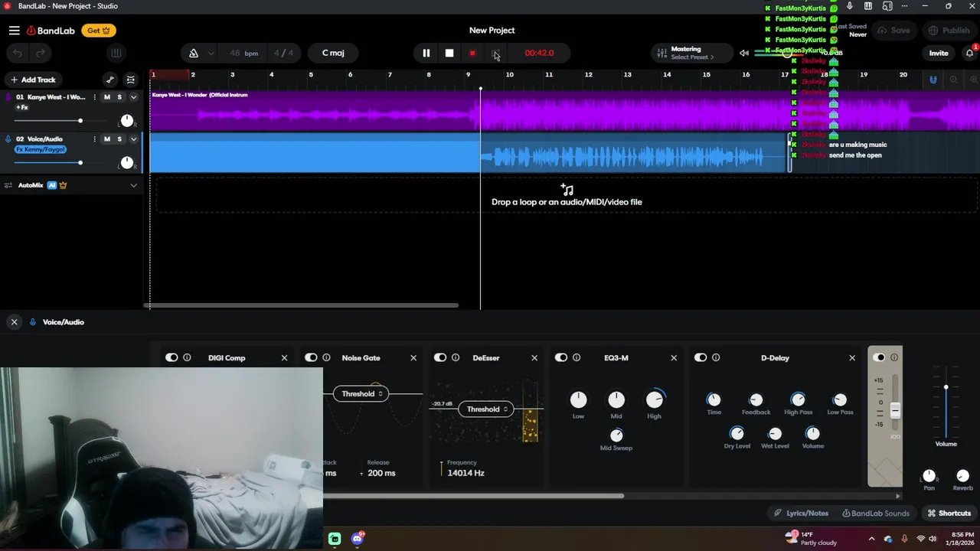Mute the Voice/Audio track
This screenshot has width=980, height=551.
tap(106, 139)
